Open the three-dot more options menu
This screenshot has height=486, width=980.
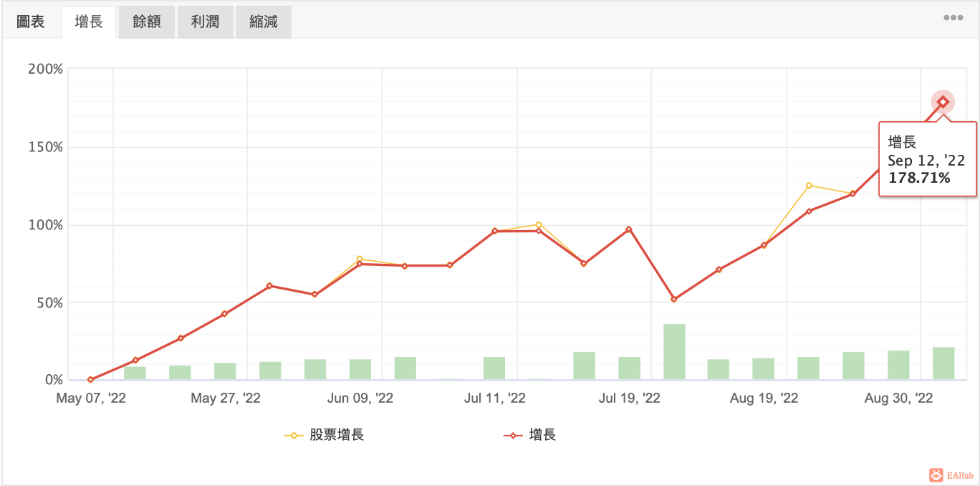[953, 18]
